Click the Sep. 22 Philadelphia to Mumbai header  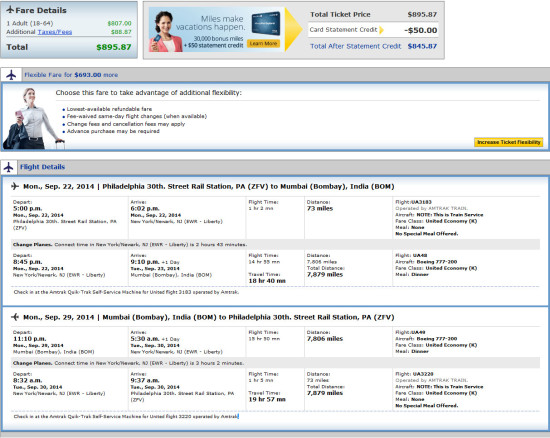click(208, 186)
